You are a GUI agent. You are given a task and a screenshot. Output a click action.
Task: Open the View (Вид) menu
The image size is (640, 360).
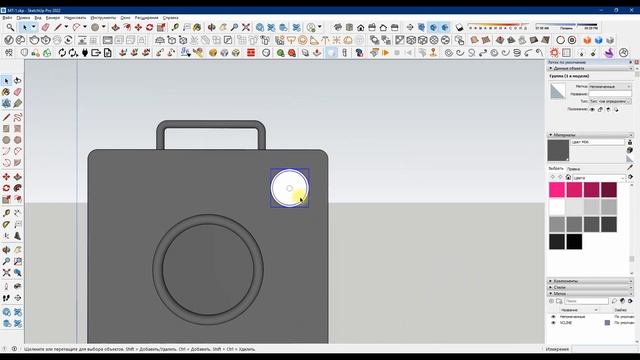[38, 18]
